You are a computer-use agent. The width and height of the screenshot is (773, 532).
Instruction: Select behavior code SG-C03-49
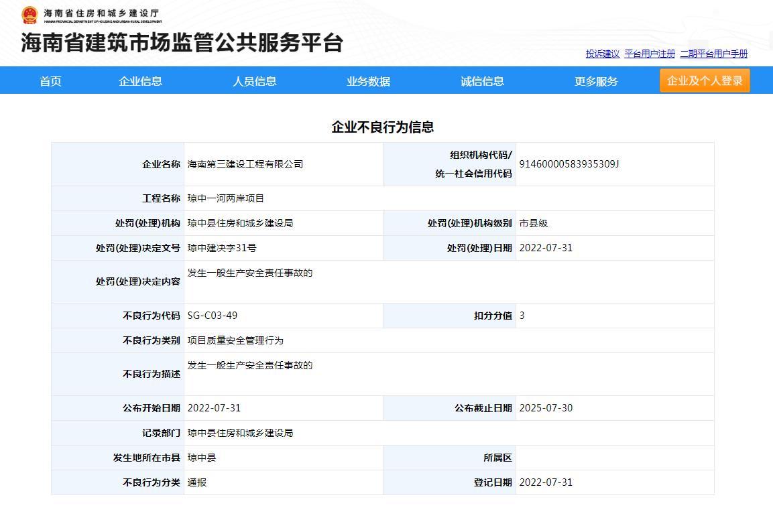point(213,316)
